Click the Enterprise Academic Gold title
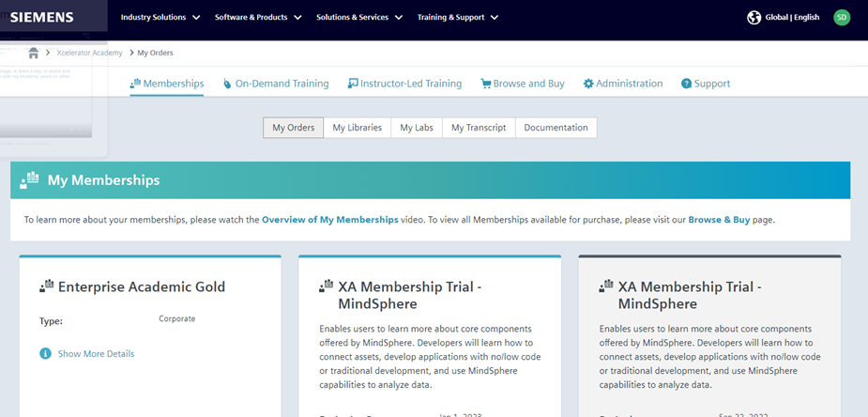868x417 pixels. (x=142, y=286)
